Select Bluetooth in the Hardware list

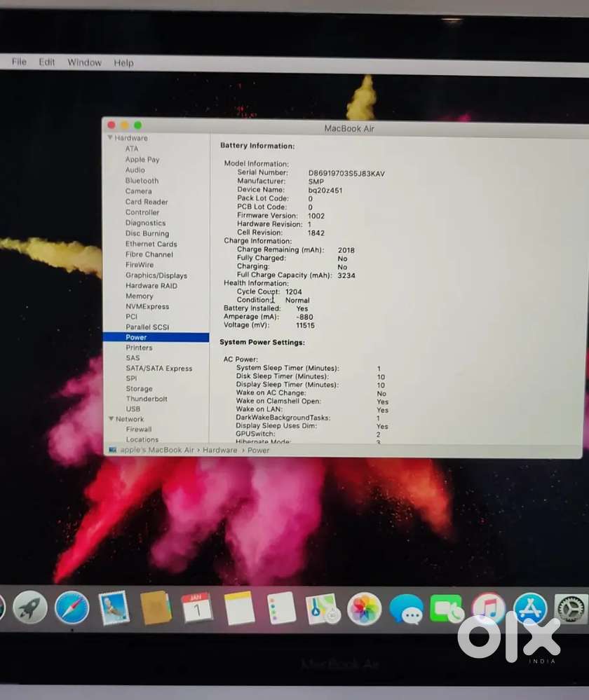[x=142, y=181]
